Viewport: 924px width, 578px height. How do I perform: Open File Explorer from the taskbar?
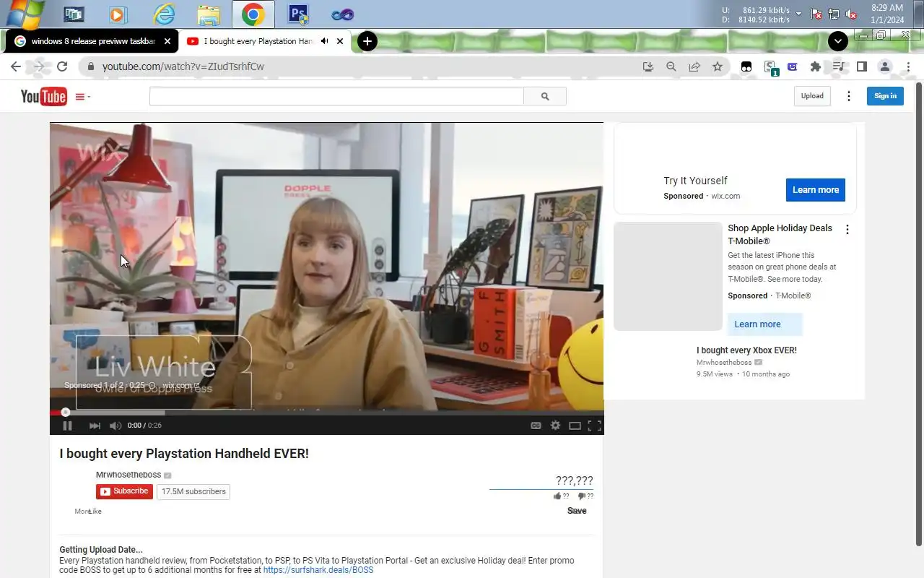point(209,14)
